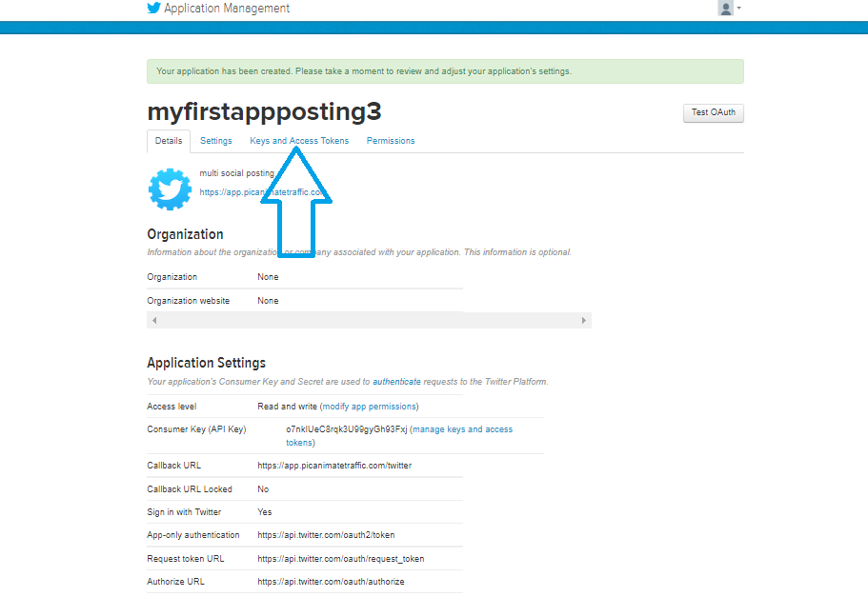
Task: Click the myfirstappposting3 application title
Action: 264,111
